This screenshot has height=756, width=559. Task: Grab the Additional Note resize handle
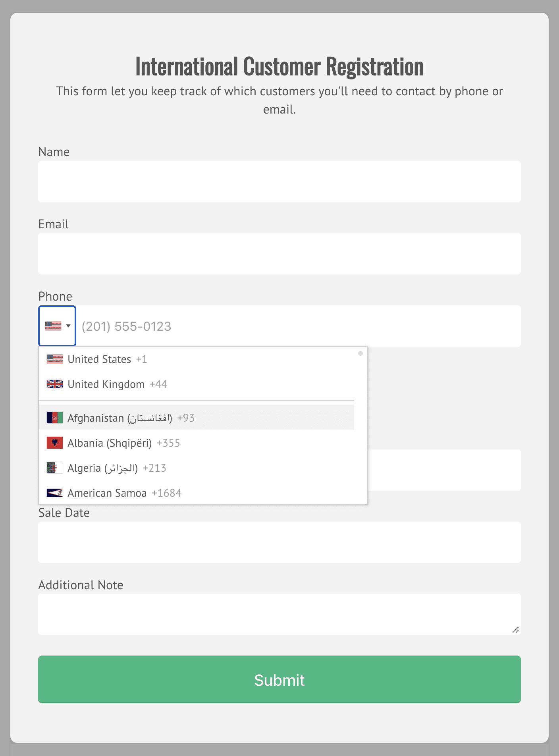515,630
